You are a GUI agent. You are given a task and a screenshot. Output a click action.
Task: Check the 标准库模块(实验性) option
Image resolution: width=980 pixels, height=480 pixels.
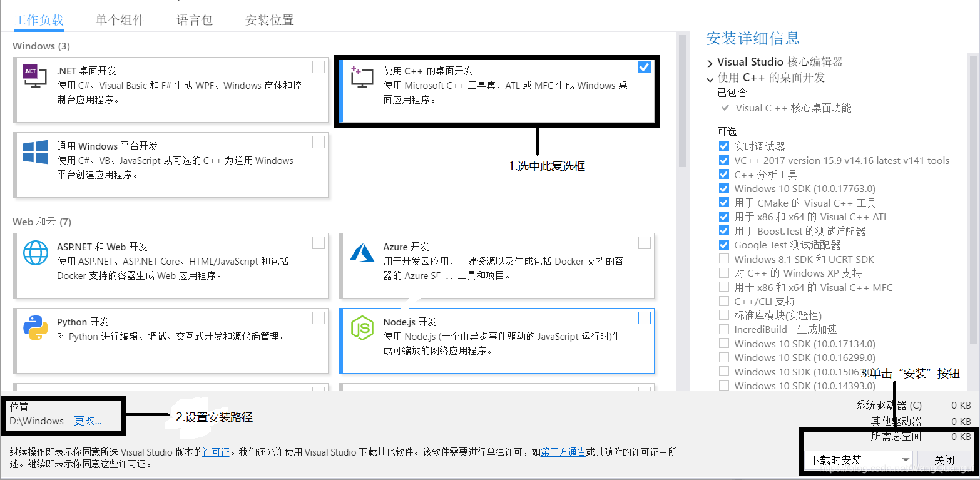tap(724, 315)
